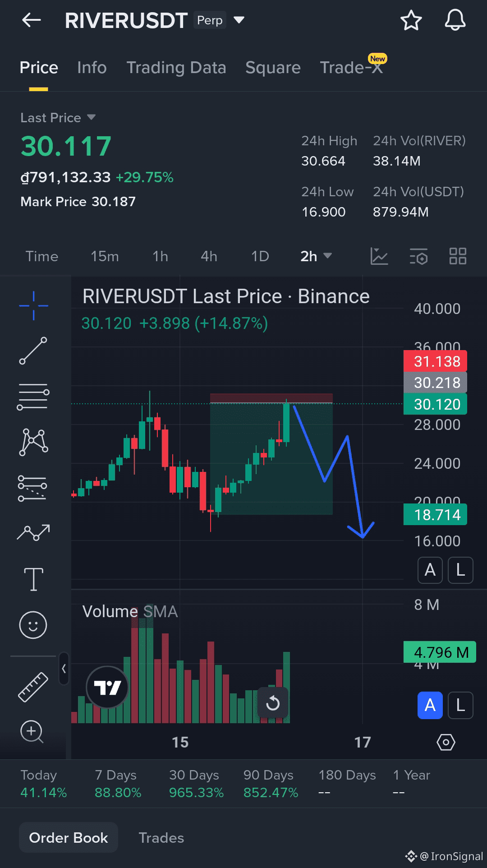
Task: Tap the 180 Days stat
Action: click(x=347, y=784)
